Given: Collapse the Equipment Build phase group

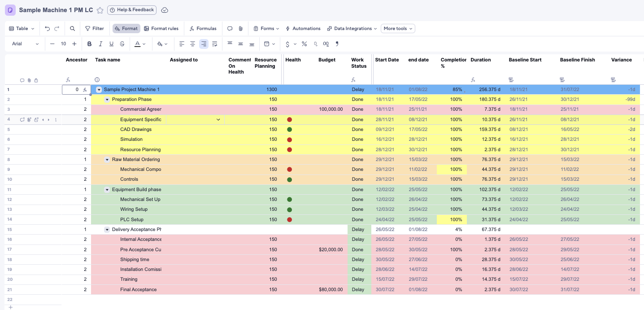Looking at the screenshot, I should (107, 190).
